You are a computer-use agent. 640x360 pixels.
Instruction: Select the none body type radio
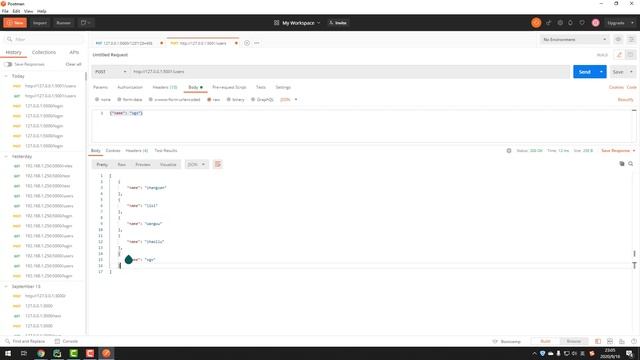point(97,100)
